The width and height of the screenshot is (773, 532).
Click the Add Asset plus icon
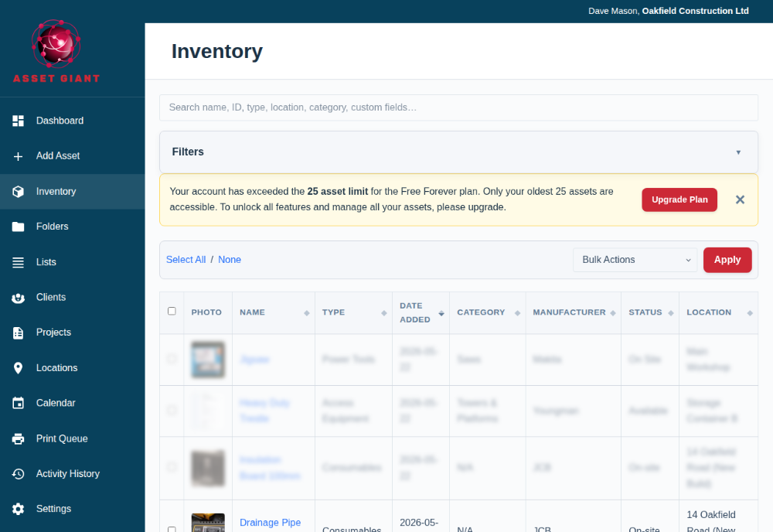(19, 156)
